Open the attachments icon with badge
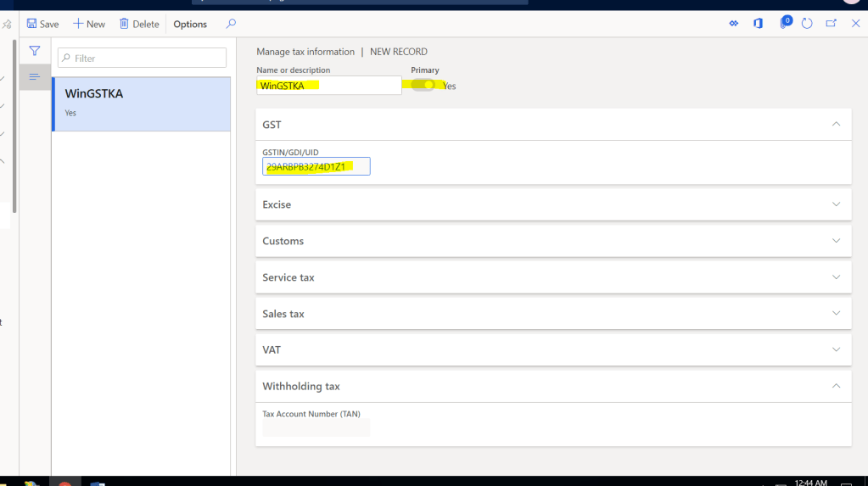 coord(783,24)
